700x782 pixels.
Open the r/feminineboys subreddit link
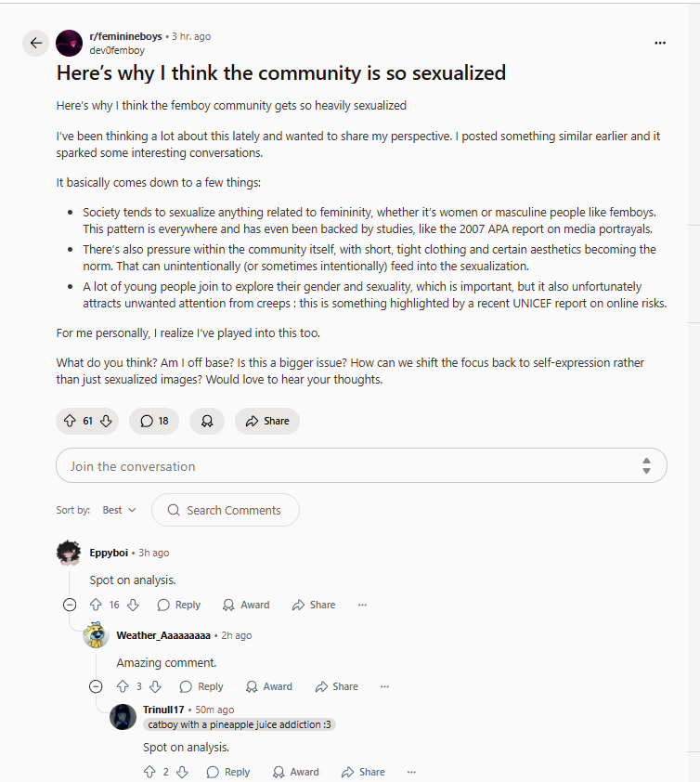(125, 36)
